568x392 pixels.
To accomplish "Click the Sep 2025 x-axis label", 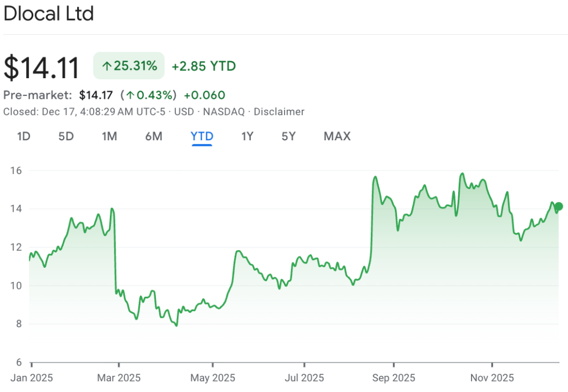I will 393,378.
